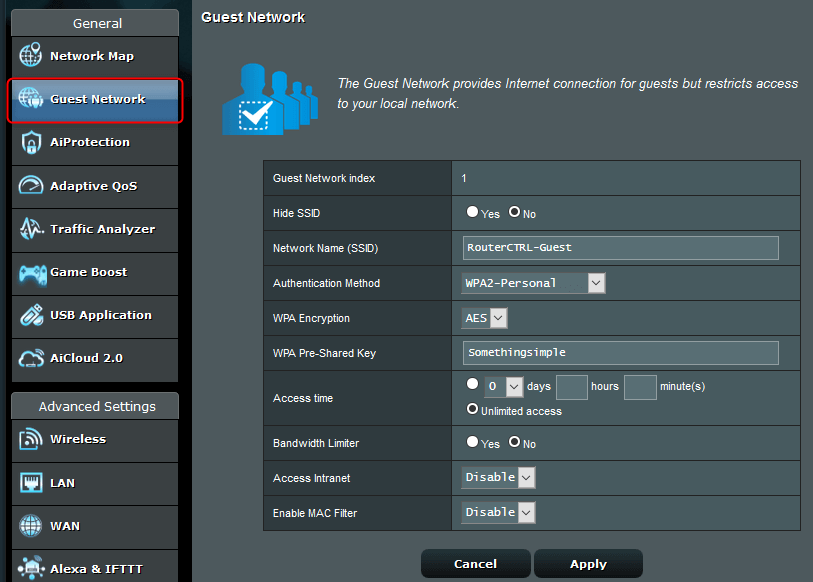Screen dimensions: 813x582
Task: Click the Wireless signal icon
Action: (31, 439)
